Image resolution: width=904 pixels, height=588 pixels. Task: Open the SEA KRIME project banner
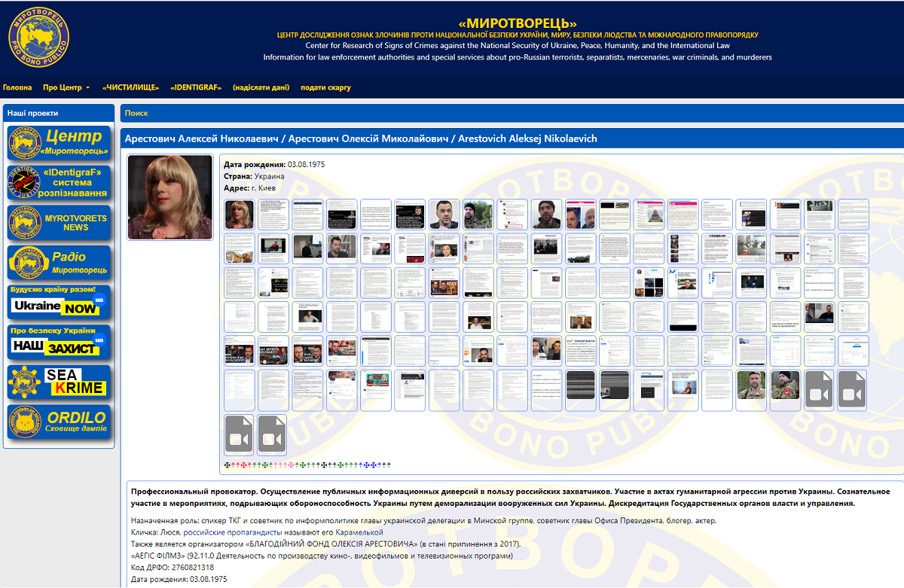point(59,382)
